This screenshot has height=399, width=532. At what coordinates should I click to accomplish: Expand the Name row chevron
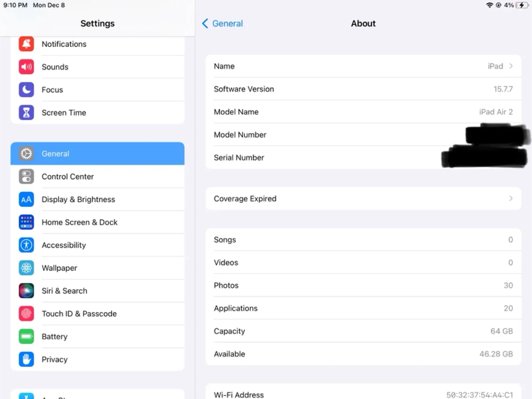[x=511, y=66]
